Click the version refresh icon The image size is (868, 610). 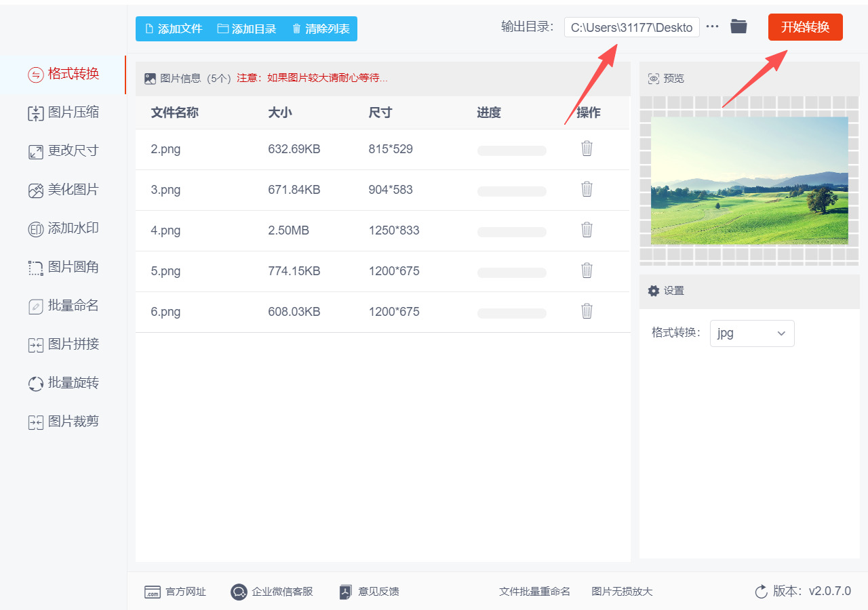(x=762, y=592)
